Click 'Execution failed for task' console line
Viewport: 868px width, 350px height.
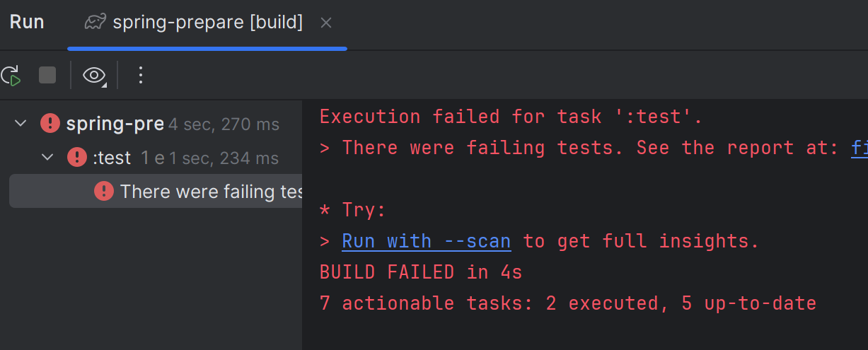pos(511,117)
